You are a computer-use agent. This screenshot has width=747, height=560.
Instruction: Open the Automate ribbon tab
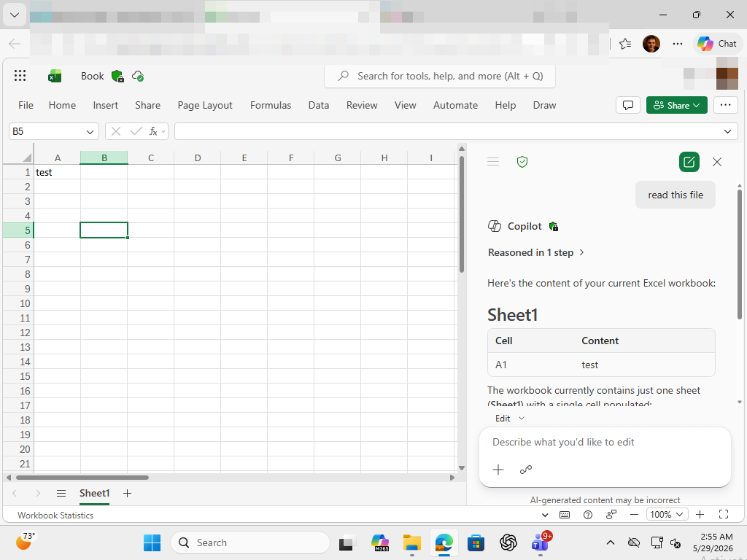coord(455,105)
